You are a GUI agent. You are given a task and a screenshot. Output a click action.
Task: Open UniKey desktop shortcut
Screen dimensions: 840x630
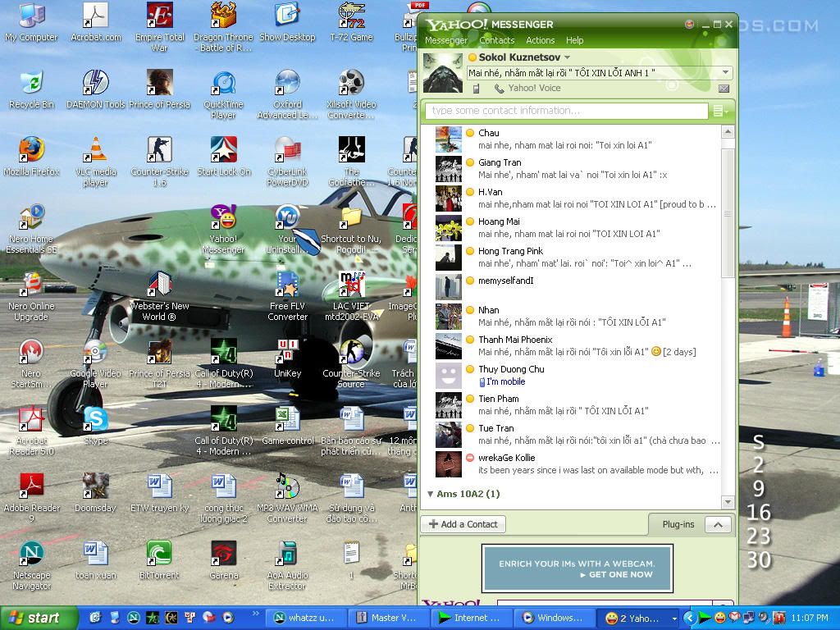(287, 358)
